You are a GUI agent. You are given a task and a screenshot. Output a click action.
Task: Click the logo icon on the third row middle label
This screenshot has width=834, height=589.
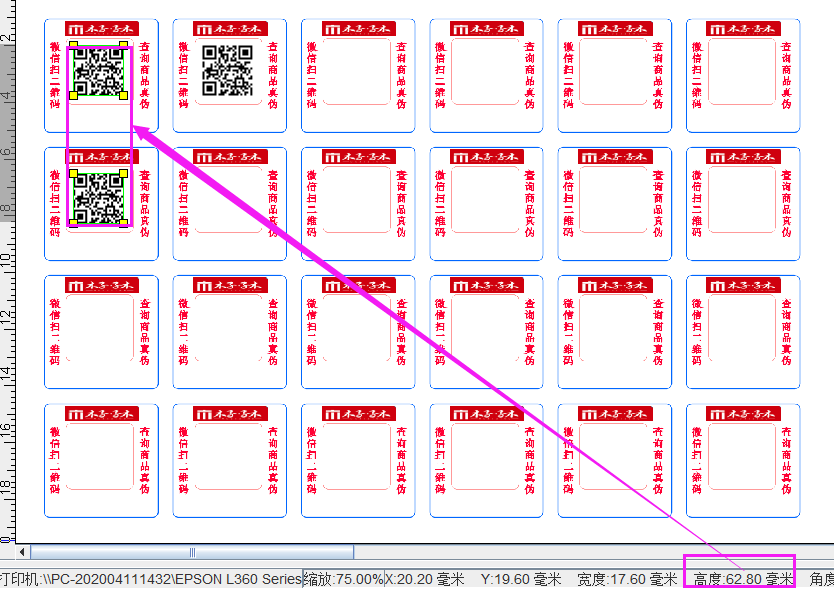click(359, 284)
